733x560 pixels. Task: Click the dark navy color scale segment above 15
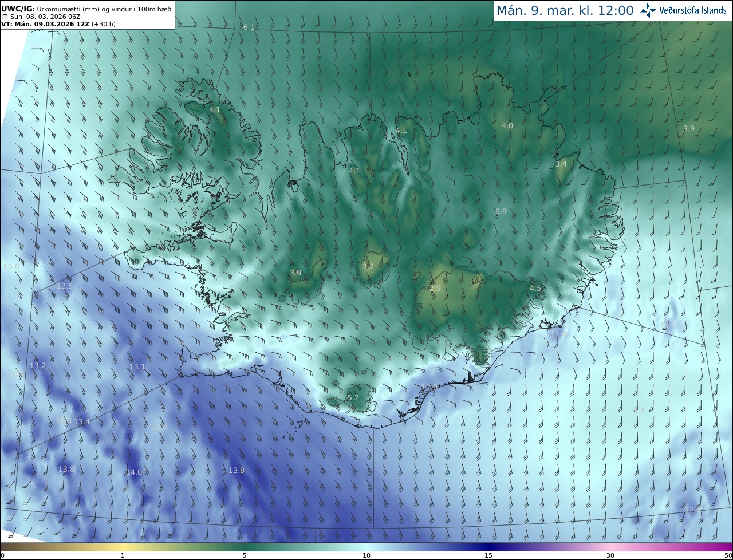coord(488,547)
